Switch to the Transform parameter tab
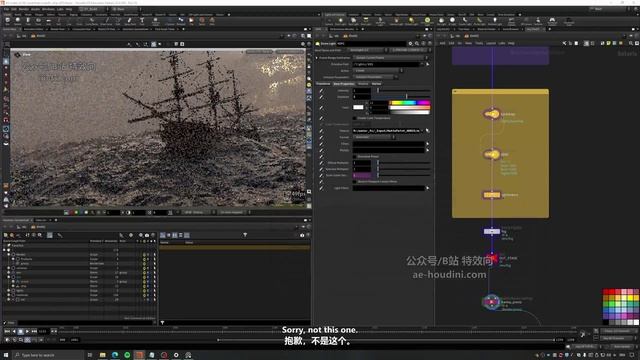Screen dimensions: 640x360 pyautogui.click(x=323, y=84)
